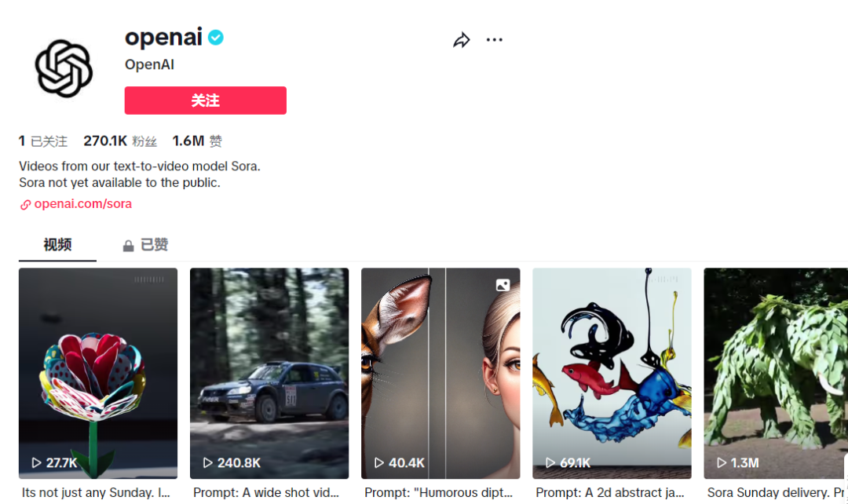View the 270.1K 粉丝 followers list

tap(120, 141)
